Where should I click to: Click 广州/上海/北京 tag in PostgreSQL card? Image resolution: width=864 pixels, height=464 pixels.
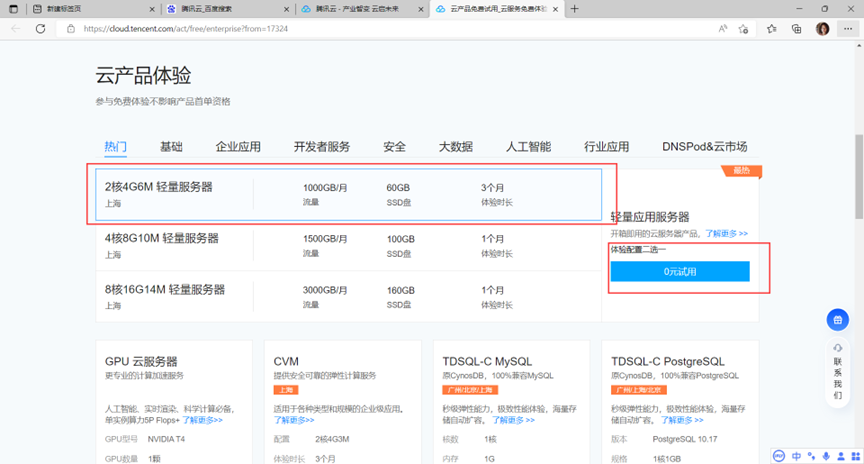(x=639, y=390)
